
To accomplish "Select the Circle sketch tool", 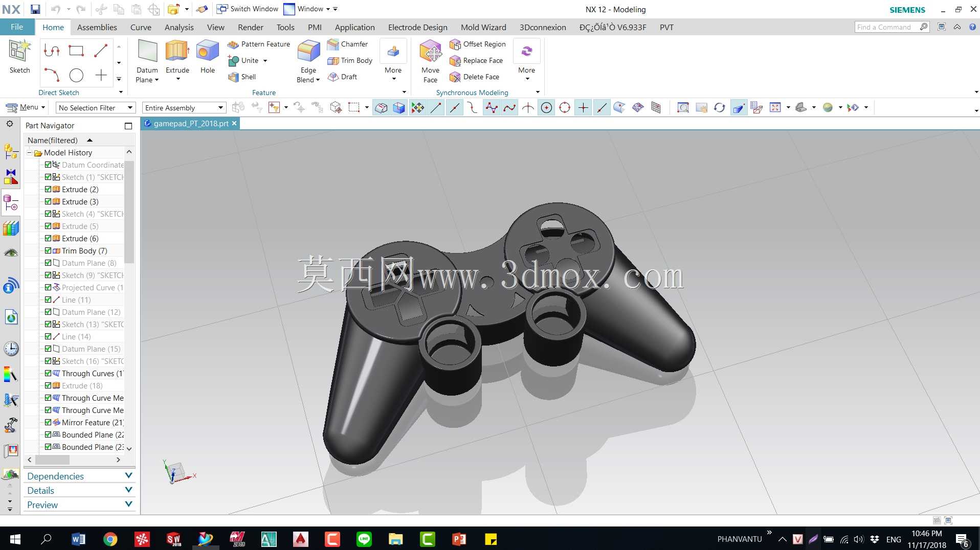I will pyautogui.click(x=76, y=75).
